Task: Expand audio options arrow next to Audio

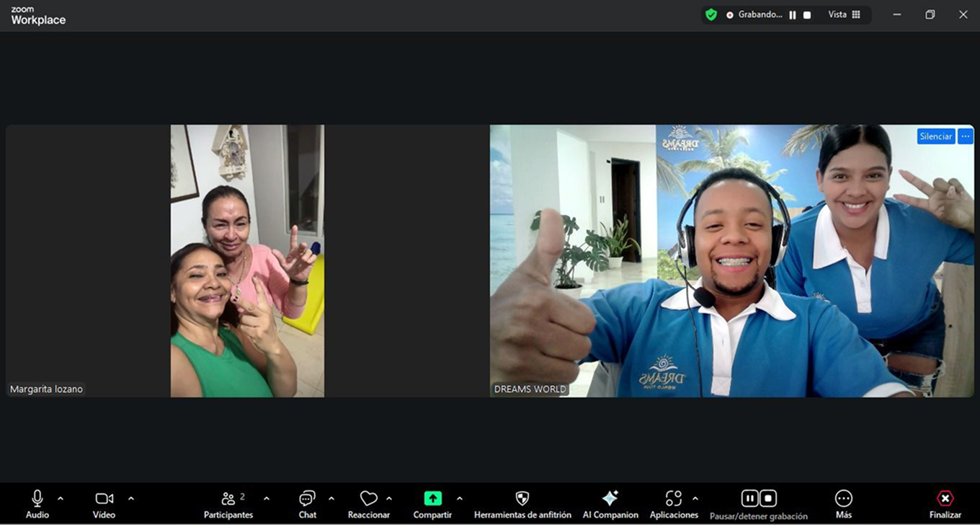Action: click(x=61, y=498)
